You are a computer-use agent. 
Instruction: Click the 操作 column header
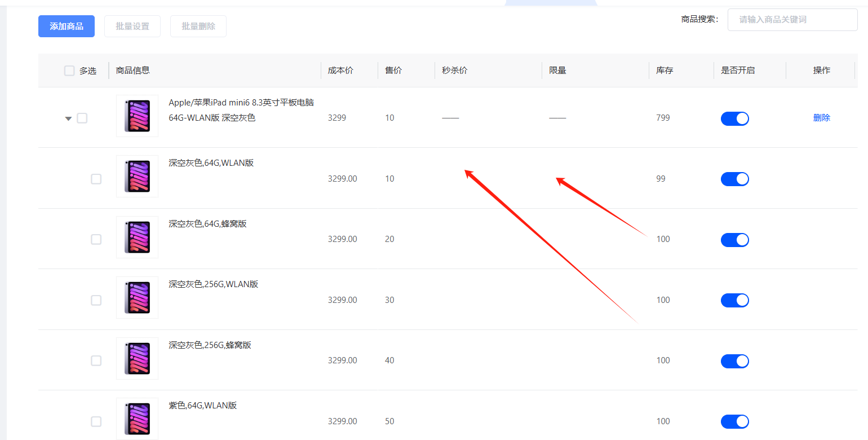click(822, 71)
